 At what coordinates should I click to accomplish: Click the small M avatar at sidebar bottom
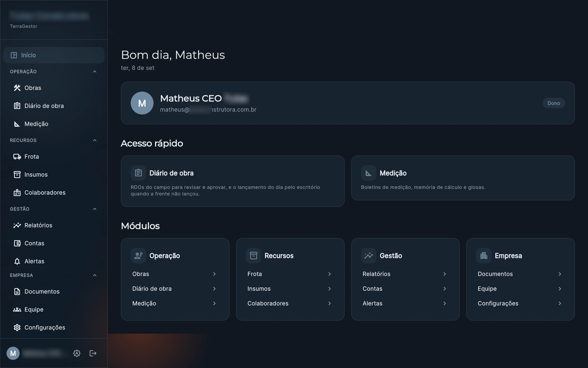tap(13, 353)
